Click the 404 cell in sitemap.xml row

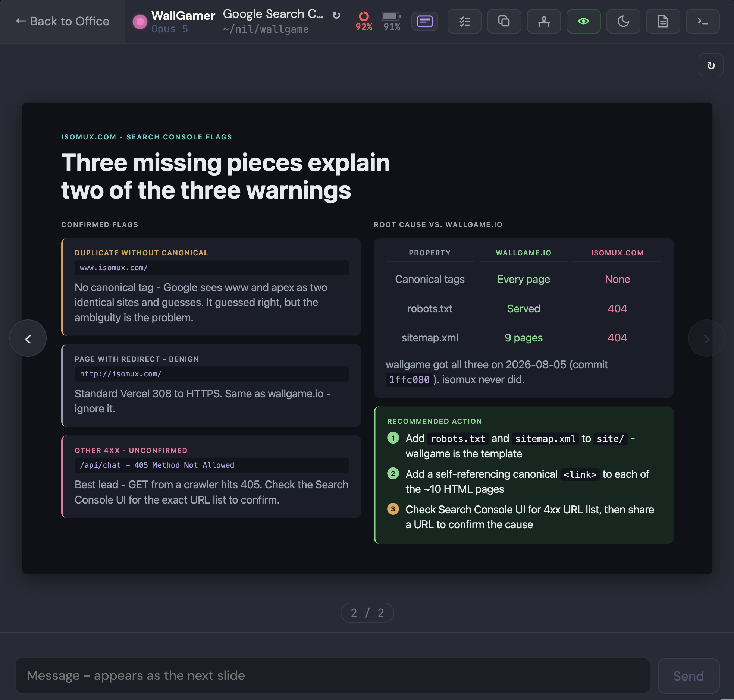point(617,338)
